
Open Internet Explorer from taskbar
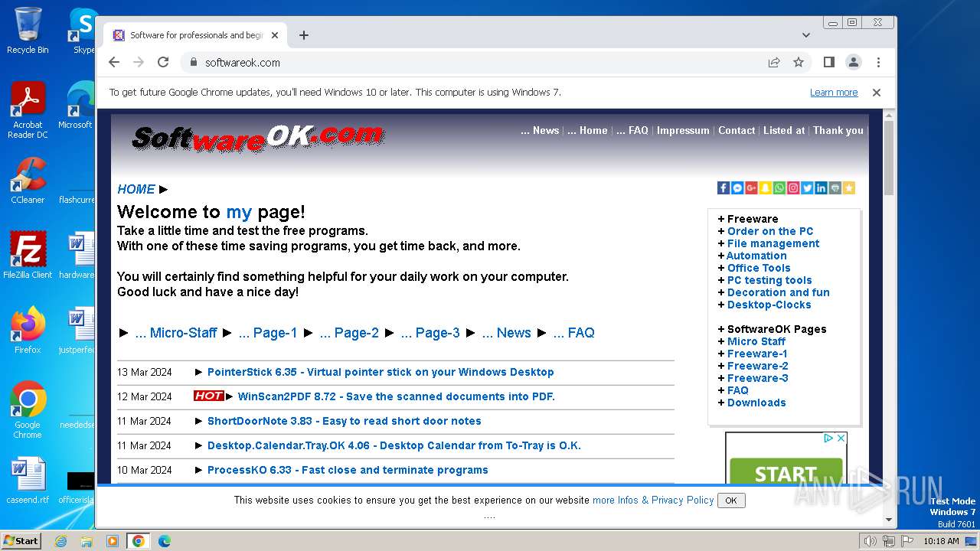pyautogui.click(x=60, y=541)
